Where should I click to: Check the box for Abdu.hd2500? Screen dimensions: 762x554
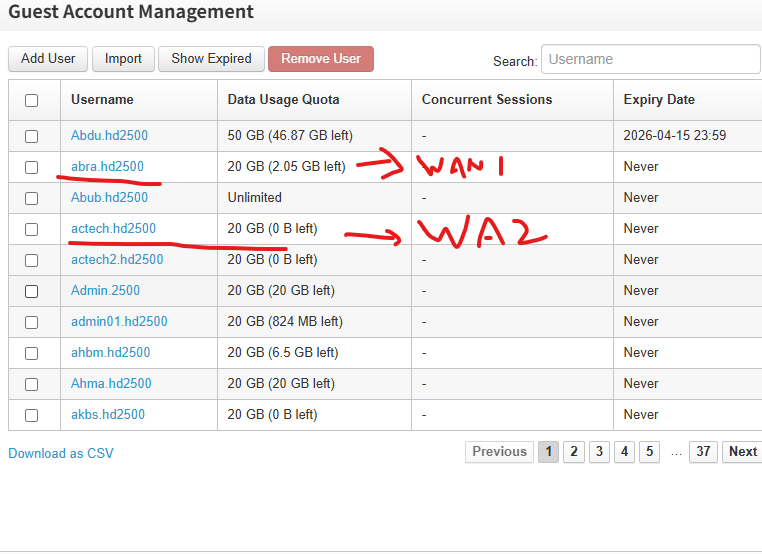[32, 136]
